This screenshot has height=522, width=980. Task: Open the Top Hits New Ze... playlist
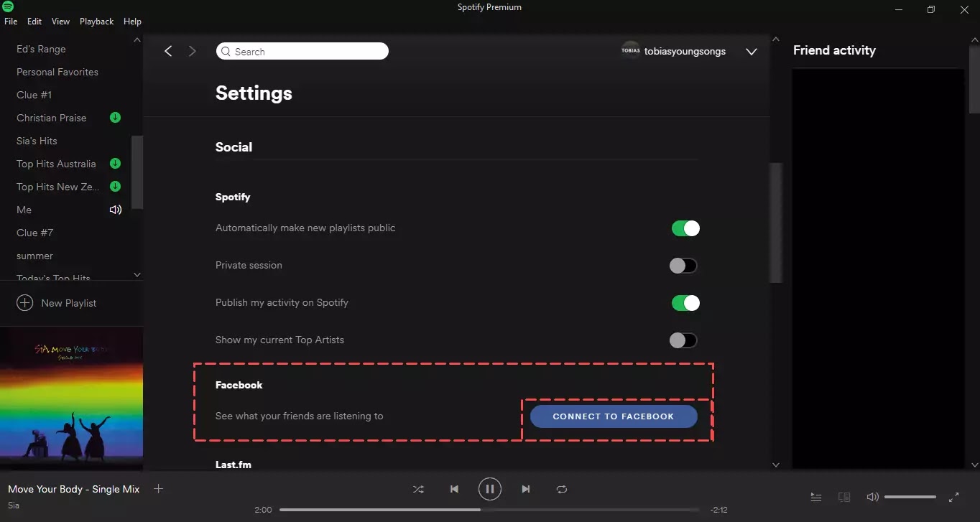(56, 187)
